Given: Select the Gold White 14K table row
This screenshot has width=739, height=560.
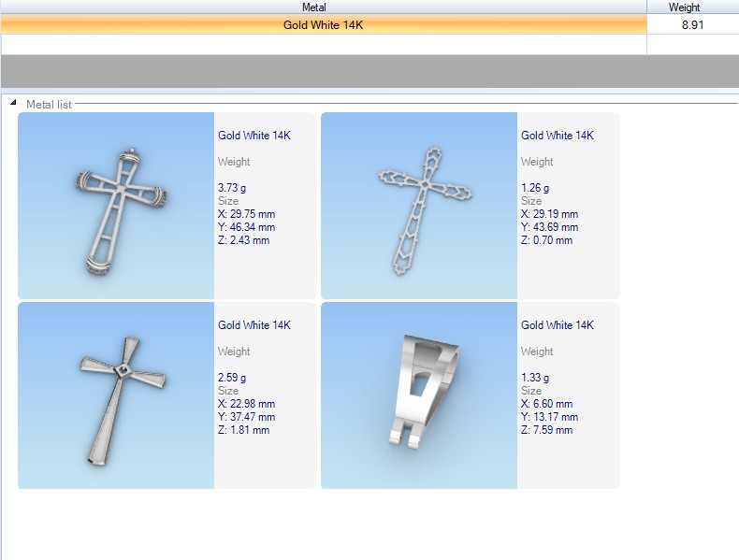Looking at the screenshot, I should [x=323, y=25].
